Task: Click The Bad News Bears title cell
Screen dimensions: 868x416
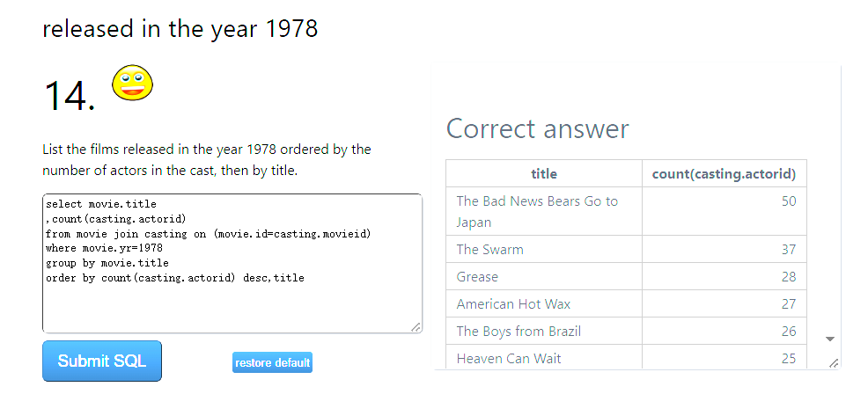Action: [544, 211]
